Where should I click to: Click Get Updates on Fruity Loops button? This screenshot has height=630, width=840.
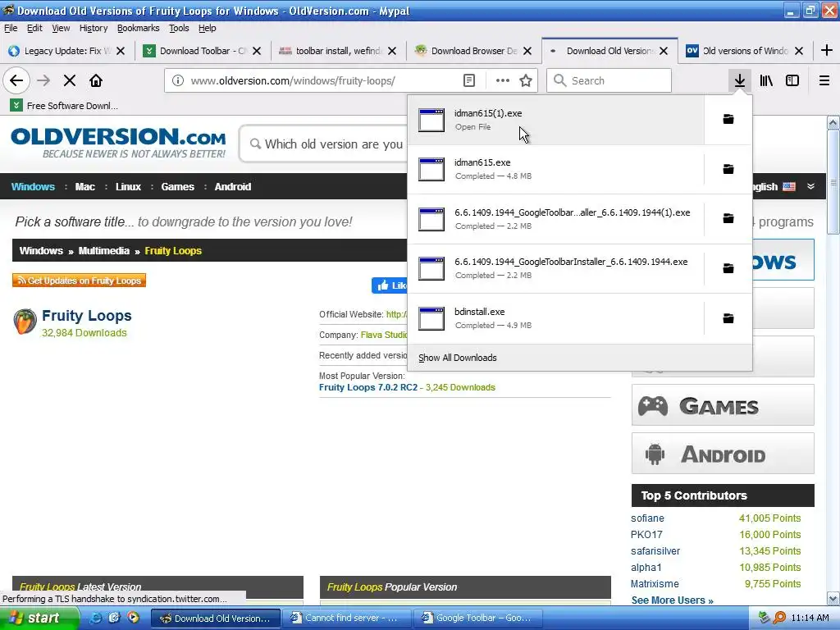[80, 281]
